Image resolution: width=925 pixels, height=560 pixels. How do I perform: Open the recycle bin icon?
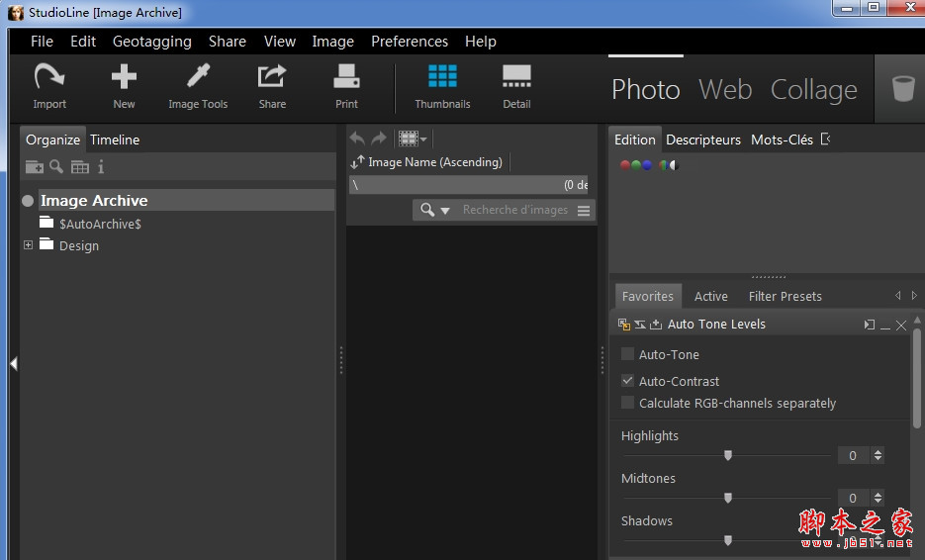point(902,89)
